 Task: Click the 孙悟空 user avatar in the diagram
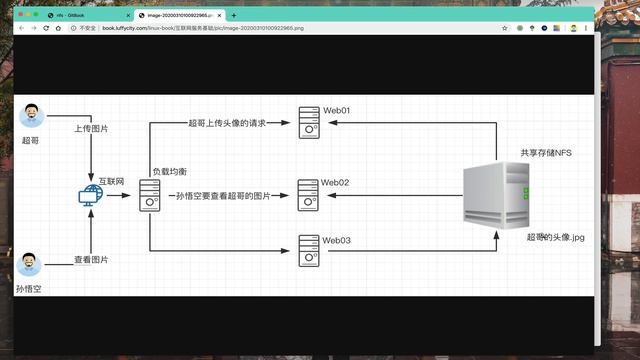tap(29, 264)
